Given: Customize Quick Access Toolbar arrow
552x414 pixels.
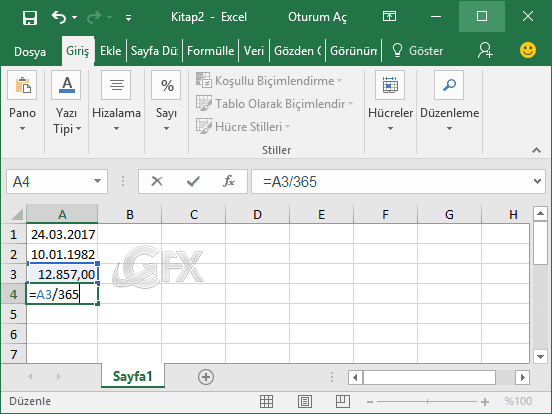Looking at the screenshot, I should [x=128, y=17].
